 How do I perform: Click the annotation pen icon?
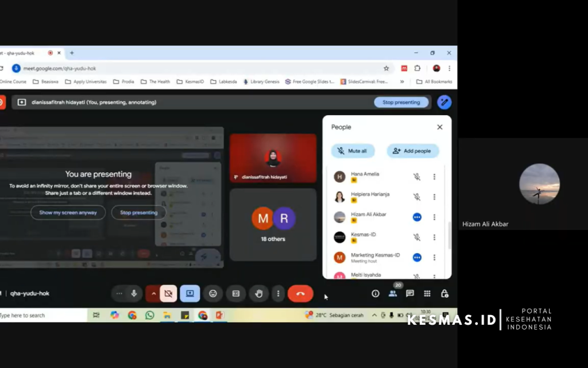point(444,102)
